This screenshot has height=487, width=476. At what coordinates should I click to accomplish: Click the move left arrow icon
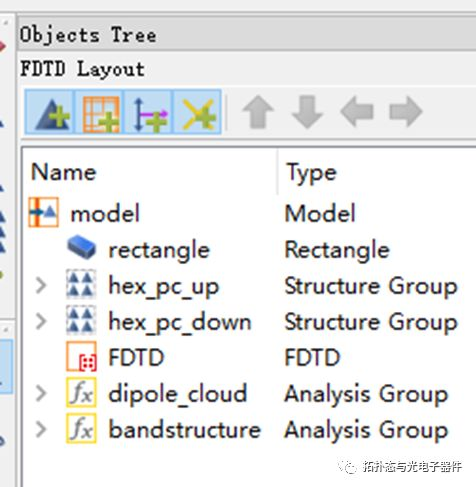point(357,112)
